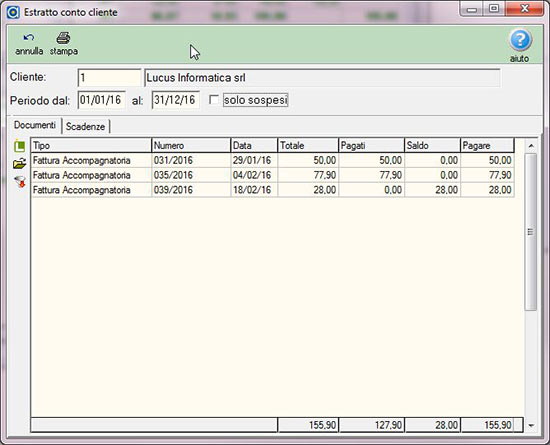Image resolution: width=550 pixels, height=445 pixels.
Task: Print with the stampa printer icon
Action: (63, 38)
